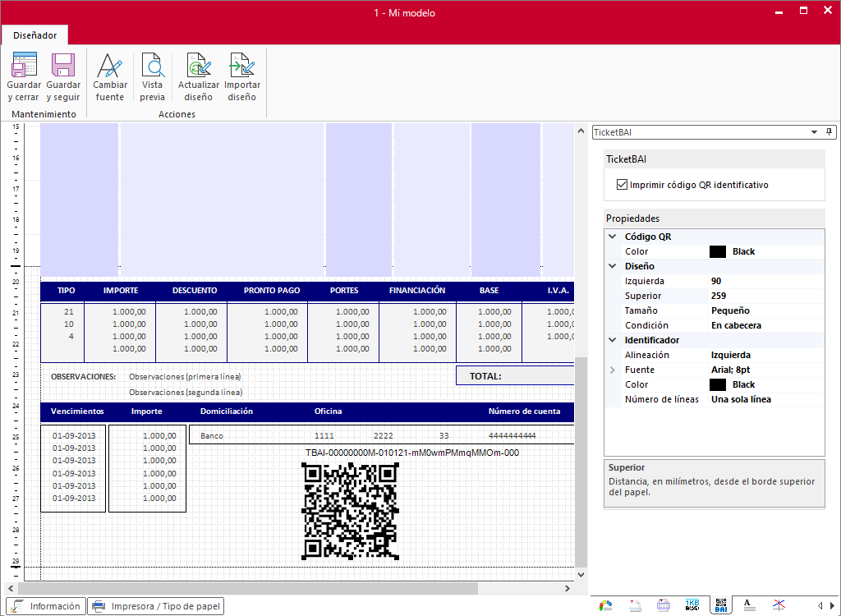Select the OBSERVACIONES: label on canvas
This screenshot has width=841, height=616.
tap(83, 377)
